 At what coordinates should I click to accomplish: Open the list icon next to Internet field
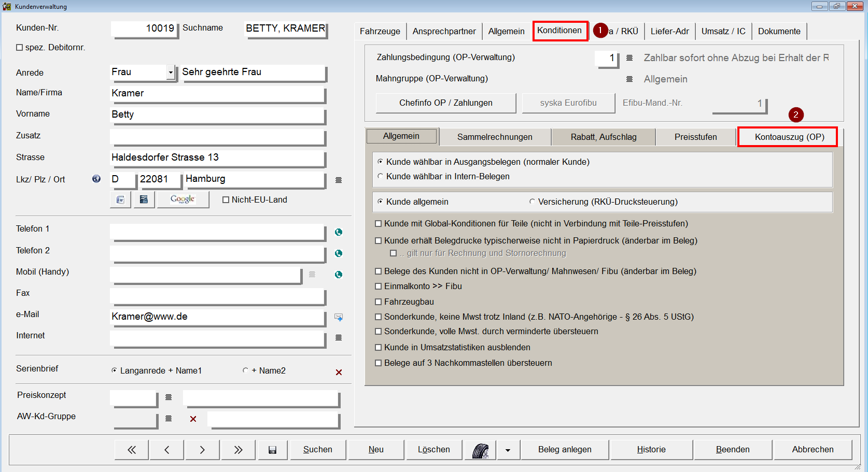point(339,337)
